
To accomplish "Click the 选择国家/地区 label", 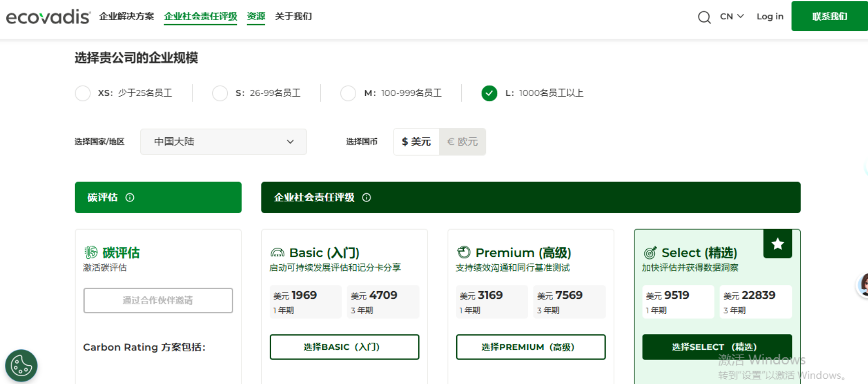I will [x=99, y=141].
